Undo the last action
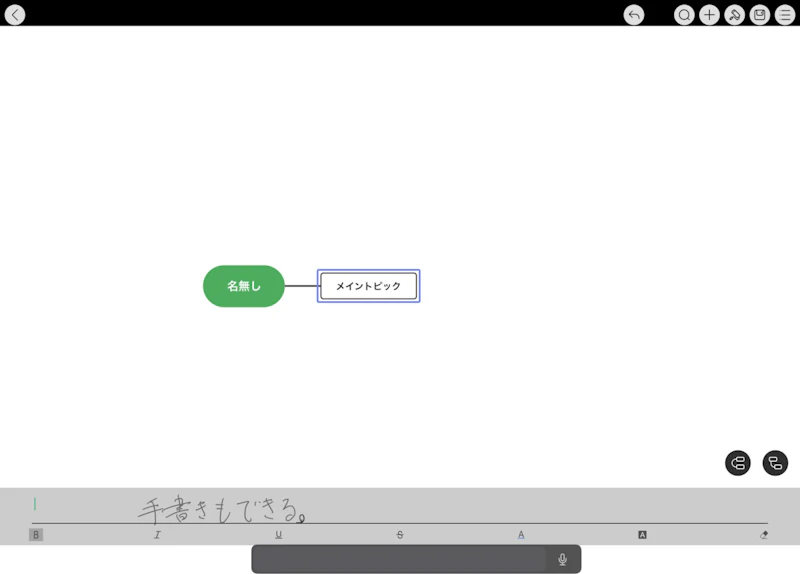The width and height of the screenshot is (800, 574). [x=634, y=15]
